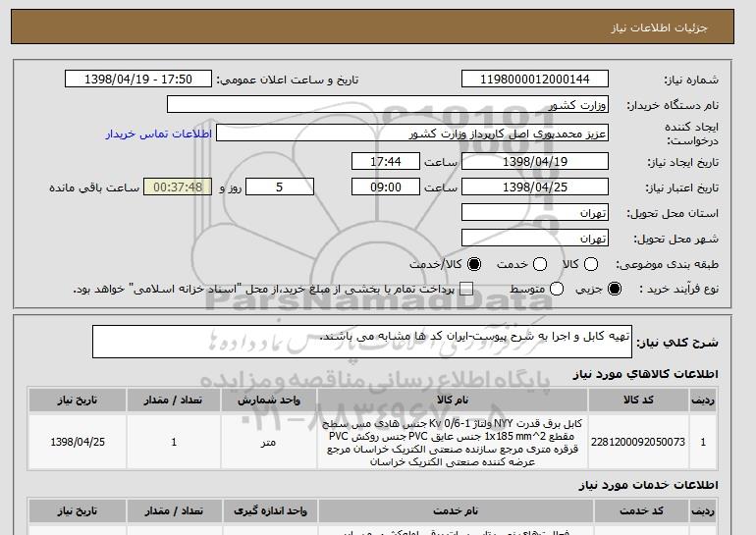The height and width of the screenshot is (535, 756).
Task: Click the delivery province field تهران
Action: coord(535,213)
